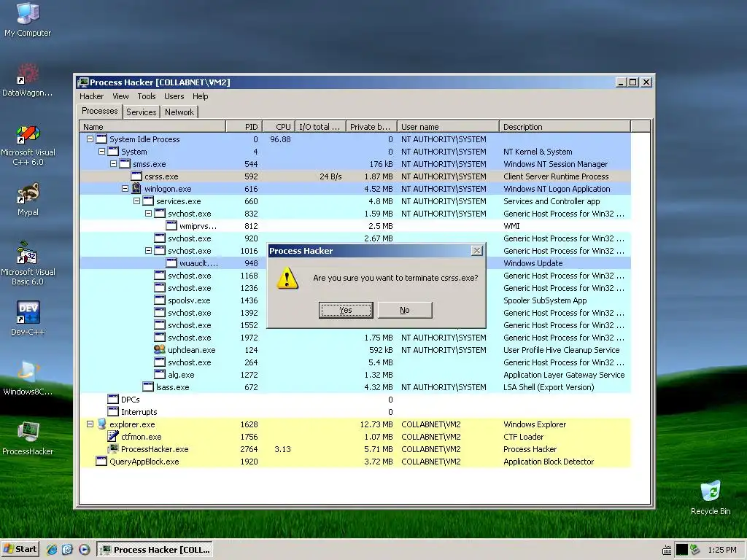The width and height of the screenshot is (747, 560).
Task: Collapse the System process node
Action: [x=101, y=152]
